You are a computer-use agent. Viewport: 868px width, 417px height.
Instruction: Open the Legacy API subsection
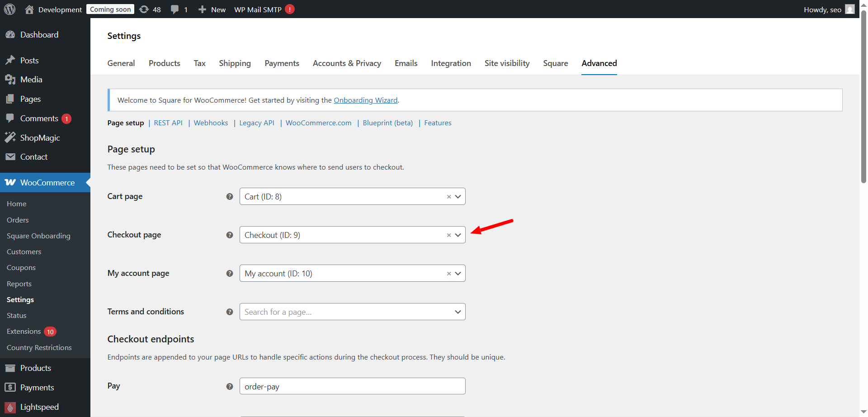(x=257, y=123)
